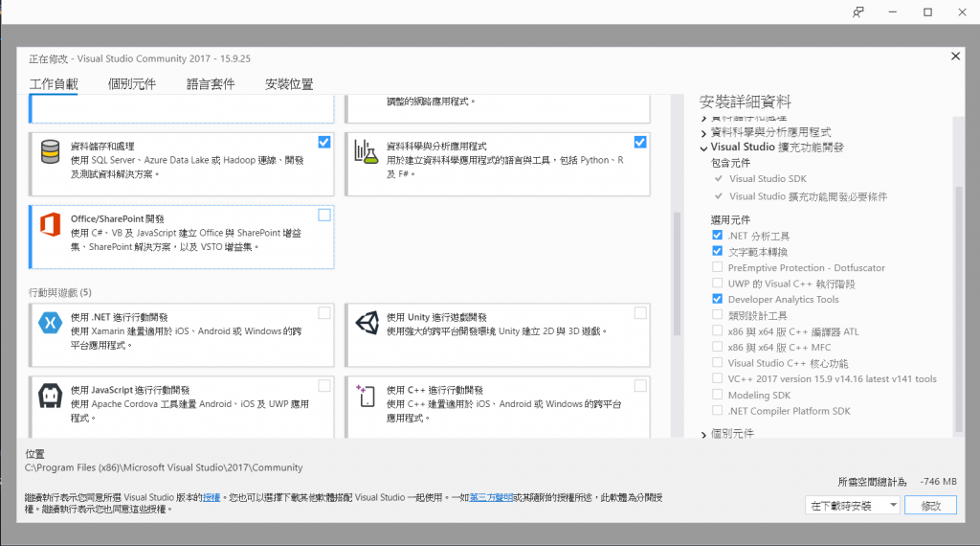
Task: Click the install path C:\Program Files (x86) text
Action: coord(164,467)
